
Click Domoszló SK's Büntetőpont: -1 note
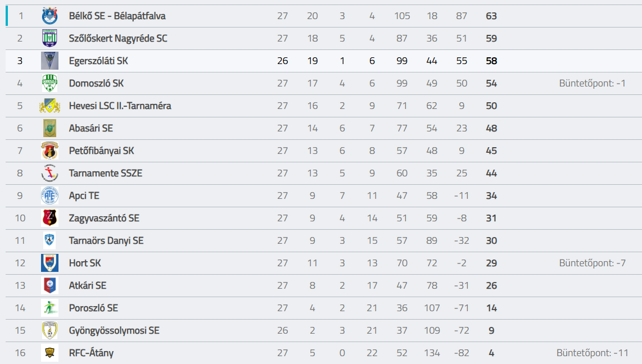point(593,83)
